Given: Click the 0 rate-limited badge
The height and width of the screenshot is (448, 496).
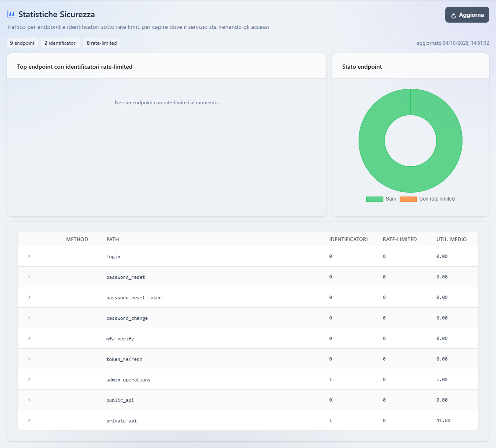Looking at the screenshot, I should click(101, 43).
